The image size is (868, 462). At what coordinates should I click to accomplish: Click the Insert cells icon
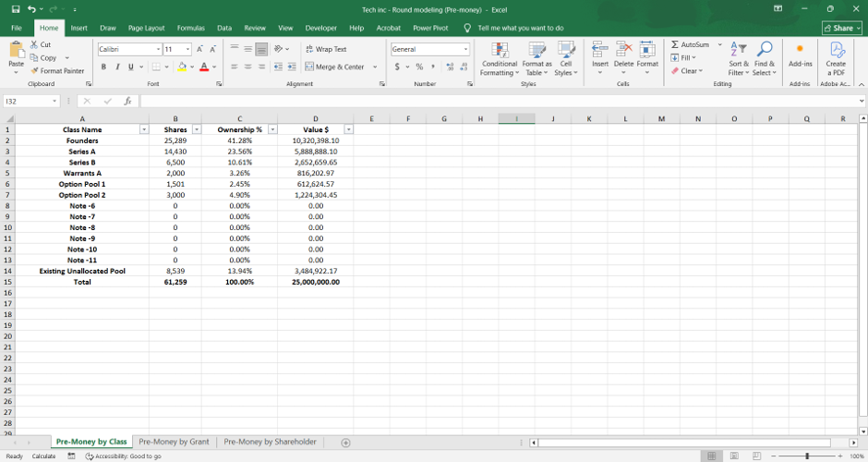600,51
